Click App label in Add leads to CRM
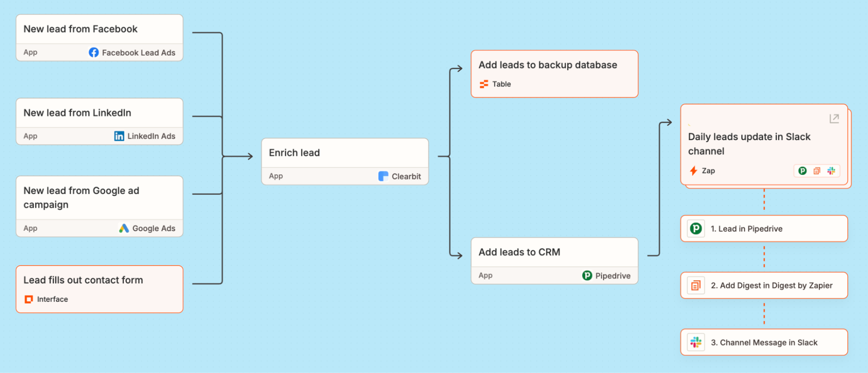 click(485, 275)
